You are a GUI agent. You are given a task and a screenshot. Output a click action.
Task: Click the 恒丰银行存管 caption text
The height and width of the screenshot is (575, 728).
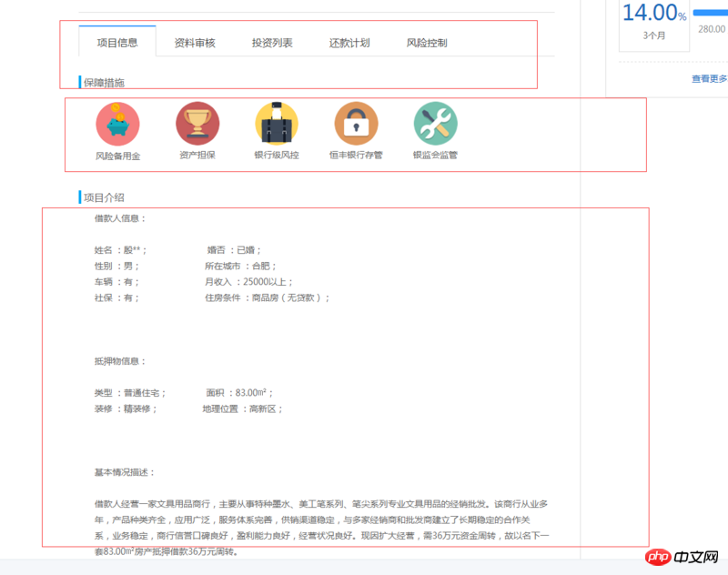(x=356, y=155)
